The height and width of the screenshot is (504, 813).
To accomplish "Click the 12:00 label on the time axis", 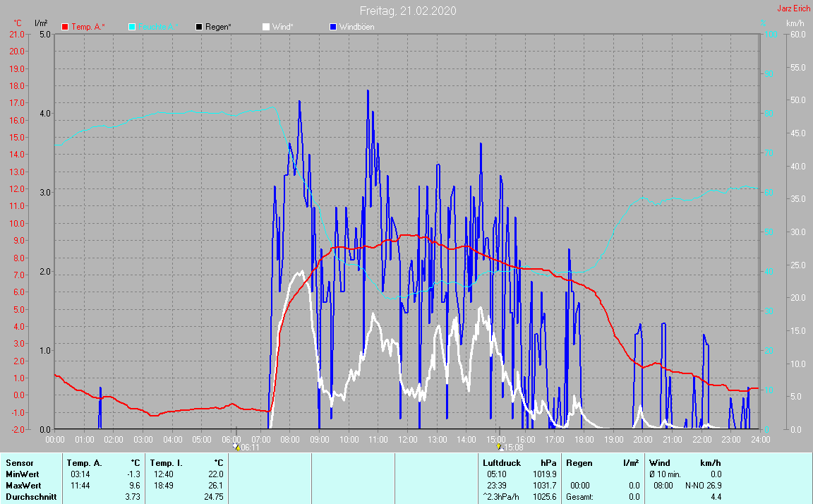I will coord(407,440).
